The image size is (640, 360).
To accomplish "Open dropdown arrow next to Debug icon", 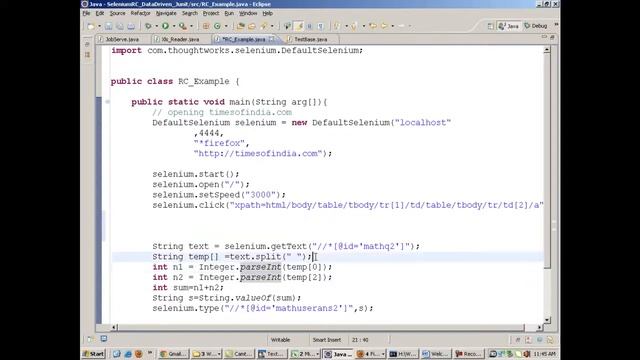I will point(156,26).
